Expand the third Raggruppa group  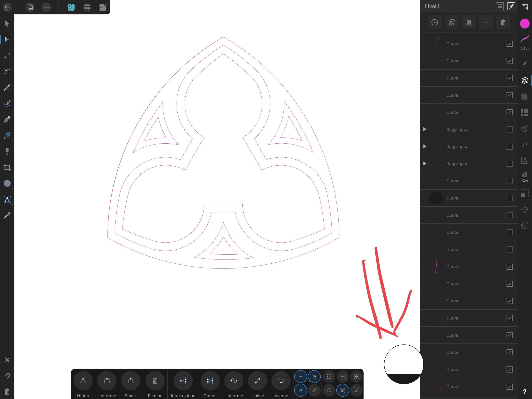click(x=425, y=163)
